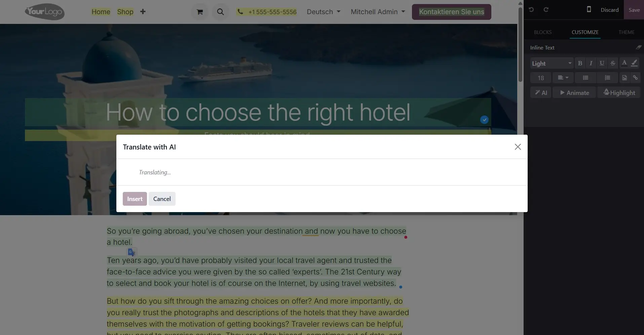
Task: Open the shopping cart icon
Action: coord(200,12)
